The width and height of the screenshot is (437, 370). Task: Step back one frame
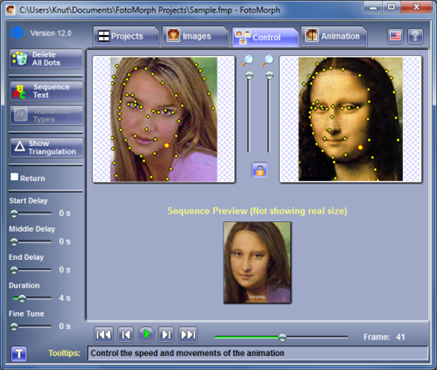(x=126, y=334)
